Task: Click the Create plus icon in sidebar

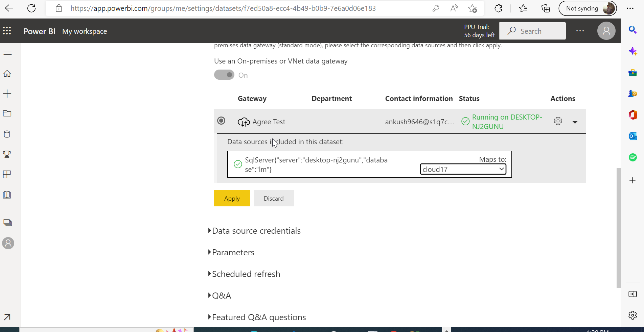Action: tap(7, 94)
